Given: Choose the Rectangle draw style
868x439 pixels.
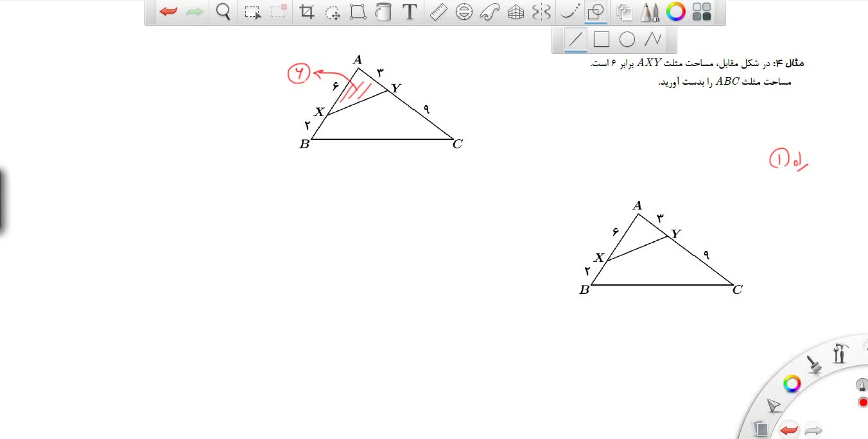Looking at the screenshot, I should 601,40.
